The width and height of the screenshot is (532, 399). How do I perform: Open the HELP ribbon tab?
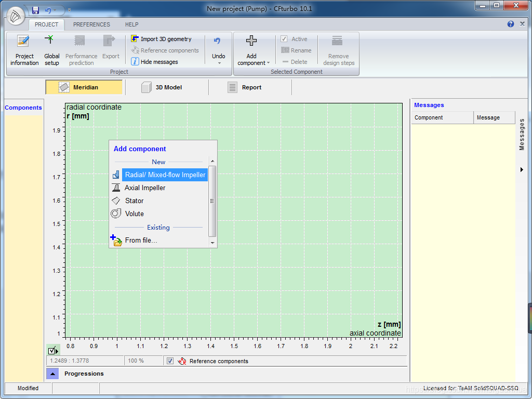(131, 24)
